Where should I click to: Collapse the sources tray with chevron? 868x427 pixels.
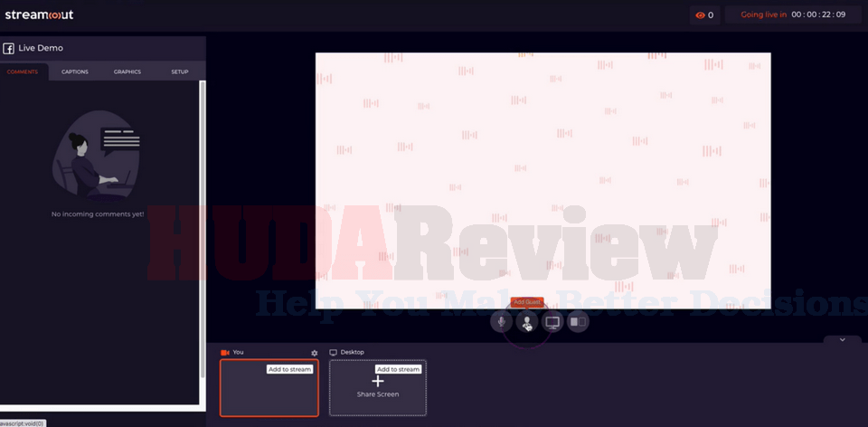842,339
